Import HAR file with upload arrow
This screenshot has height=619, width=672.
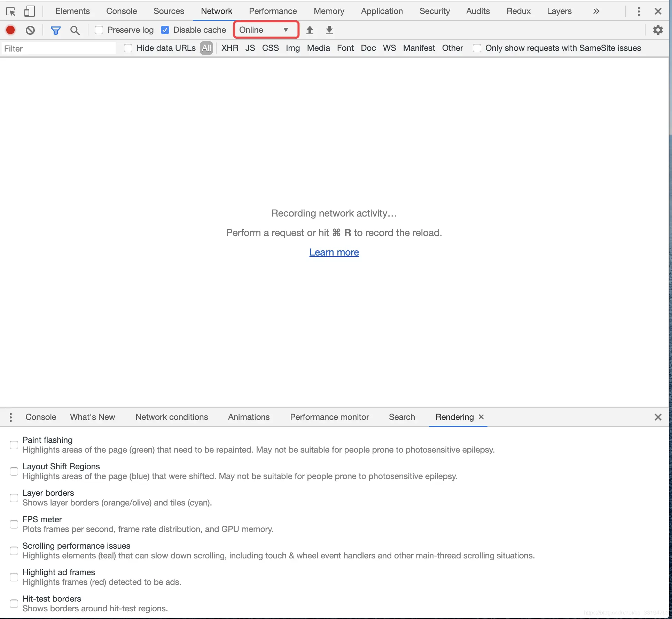click(x=310, y=30)
